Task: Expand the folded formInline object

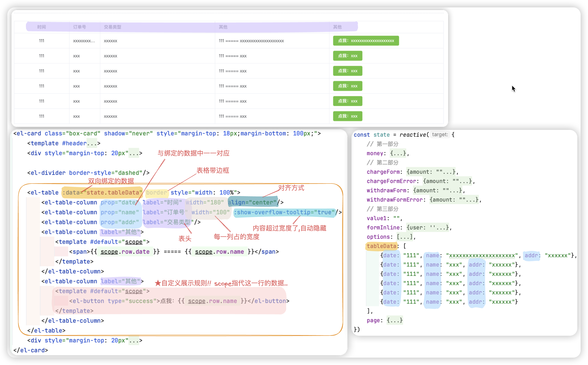Action: point(427,227)
